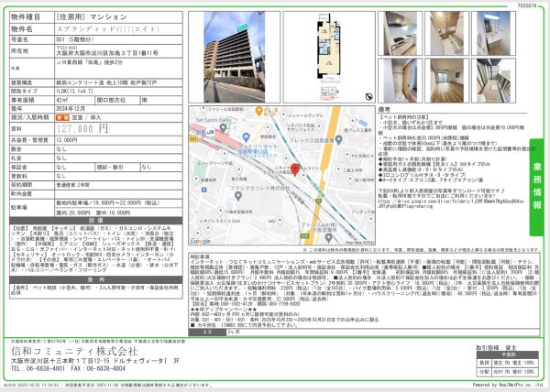Click the 契約期間 value 普通借家 2年間
This screenshot has height=392, width=550.
[73, 185]
